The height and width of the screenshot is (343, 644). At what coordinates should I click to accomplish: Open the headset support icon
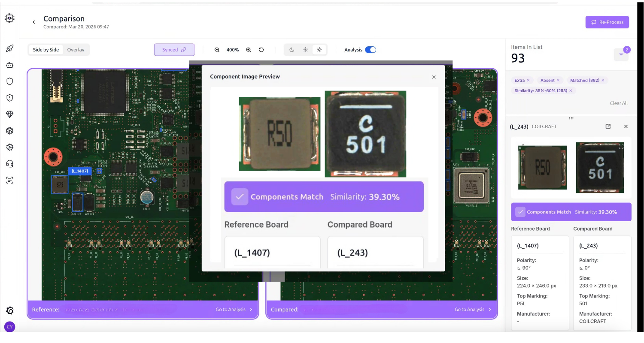(9, 163)
